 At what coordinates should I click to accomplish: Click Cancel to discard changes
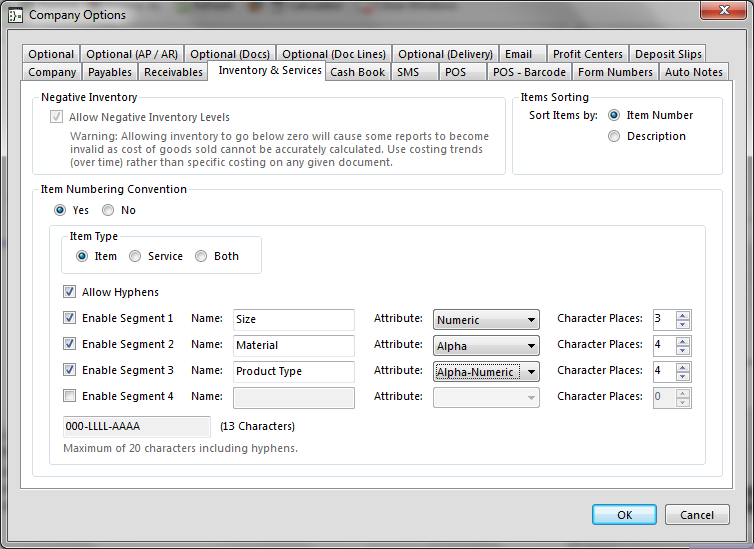point(696,515)
